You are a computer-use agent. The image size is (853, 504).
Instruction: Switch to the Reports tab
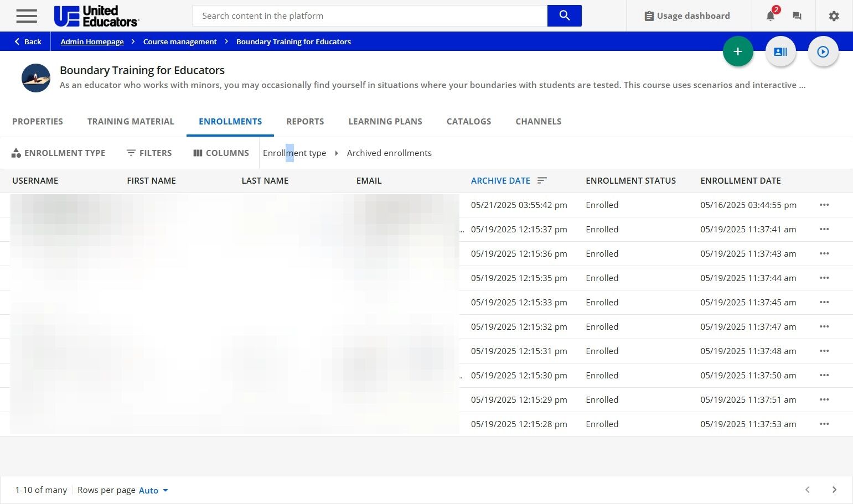(x=305, y=122)
